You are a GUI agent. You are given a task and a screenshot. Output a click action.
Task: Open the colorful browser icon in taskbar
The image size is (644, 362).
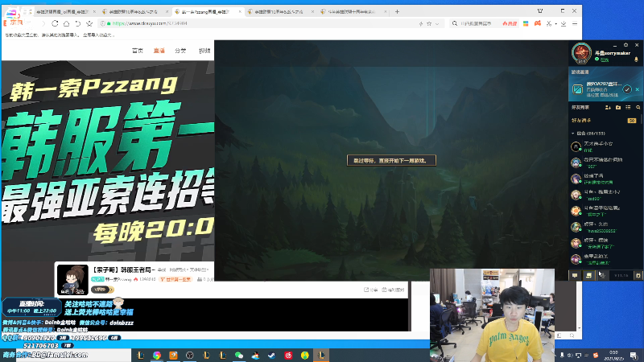pyautogui.click(x=157, y=355)
